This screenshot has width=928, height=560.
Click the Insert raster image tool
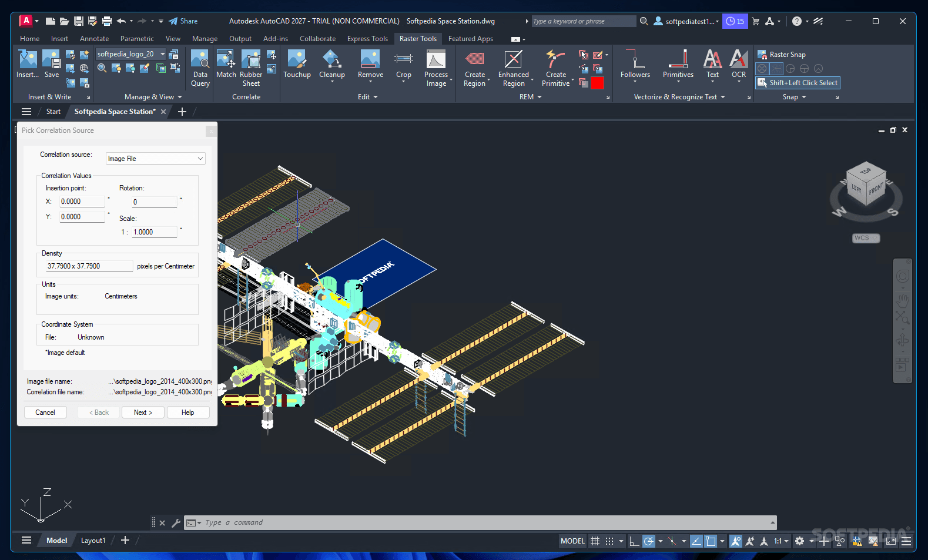pyautogui.click(x=28, y=63)
